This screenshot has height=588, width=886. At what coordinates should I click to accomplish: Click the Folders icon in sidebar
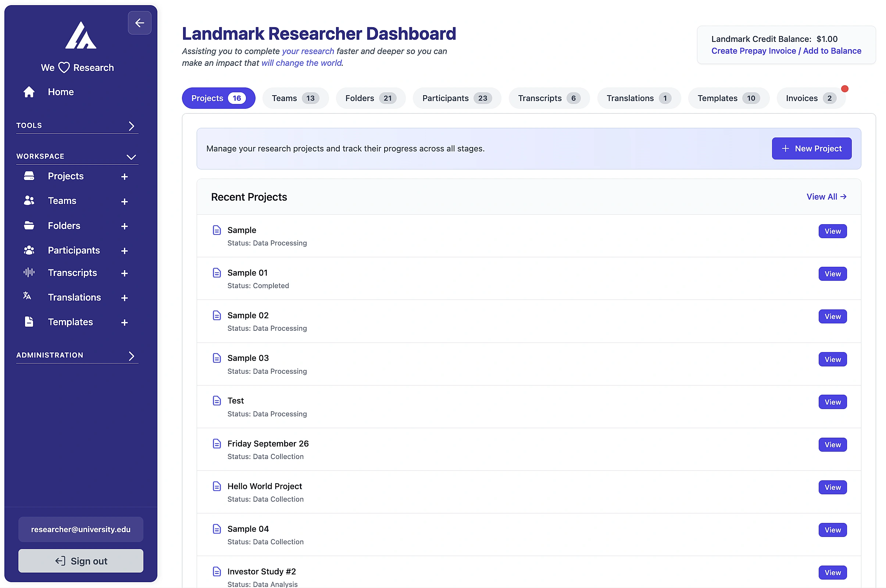29,226
